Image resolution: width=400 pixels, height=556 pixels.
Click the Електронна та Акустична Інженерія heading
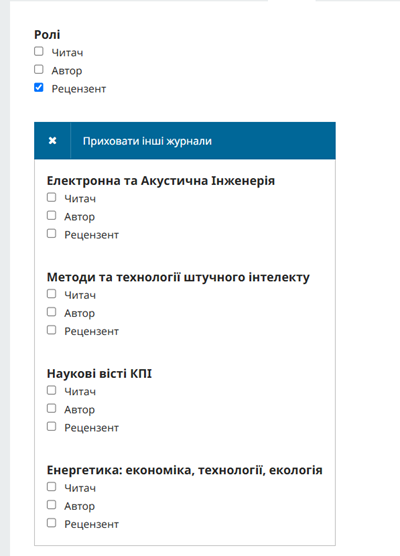tap(161, 180)
